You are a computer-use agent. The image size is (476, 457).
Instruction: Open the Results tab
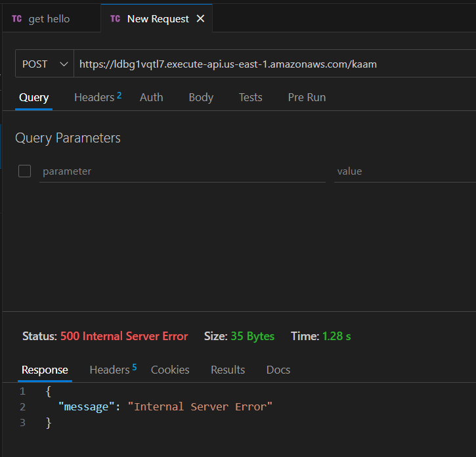pyautogui.click(x=228, y=370)
